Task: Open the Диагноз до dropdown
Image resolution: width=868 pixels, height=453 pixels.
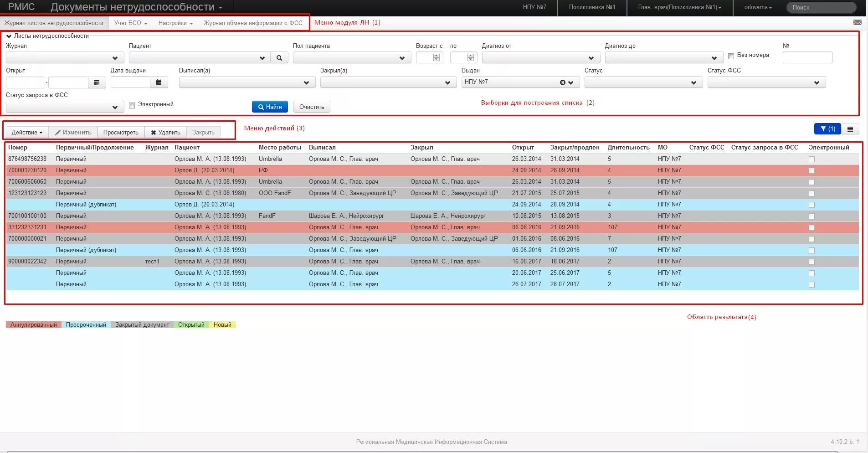Action: [664, 58]
